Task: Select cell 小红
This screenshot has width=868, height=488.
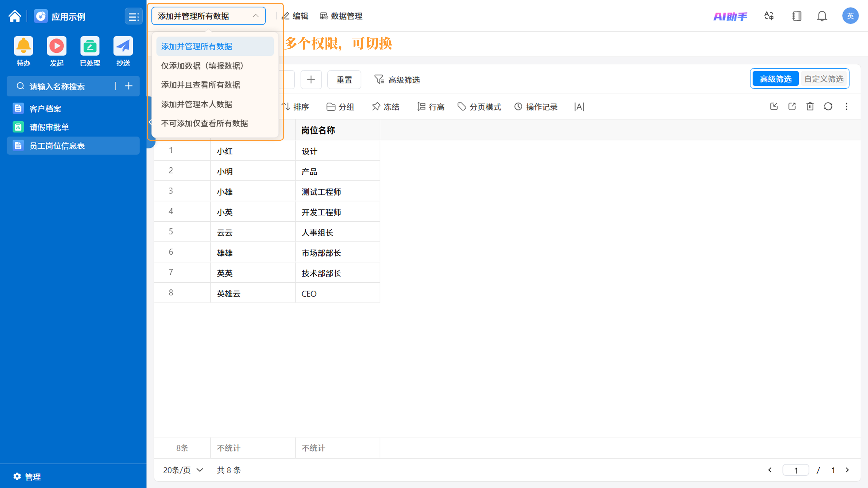Action: click(x=253, y=151)
